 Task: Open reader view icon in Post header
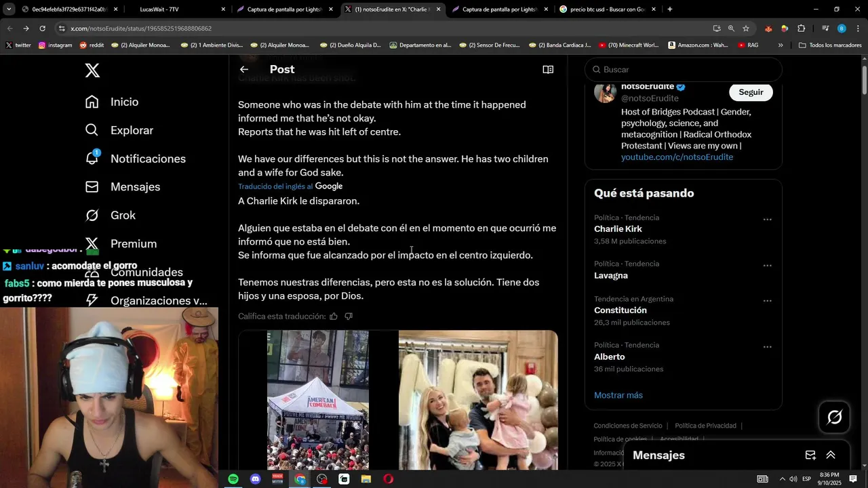click(x=548, y=69)
